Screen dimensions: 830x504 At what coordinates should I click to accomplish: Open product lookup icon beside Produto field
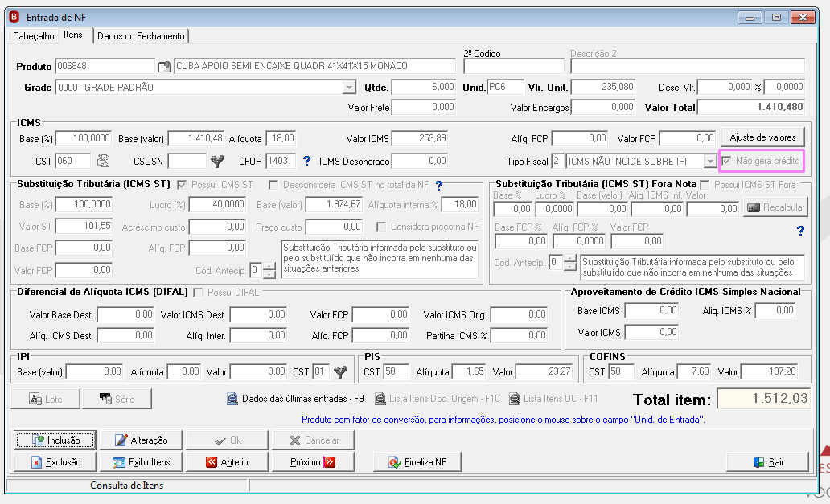[x=165, y=67]
